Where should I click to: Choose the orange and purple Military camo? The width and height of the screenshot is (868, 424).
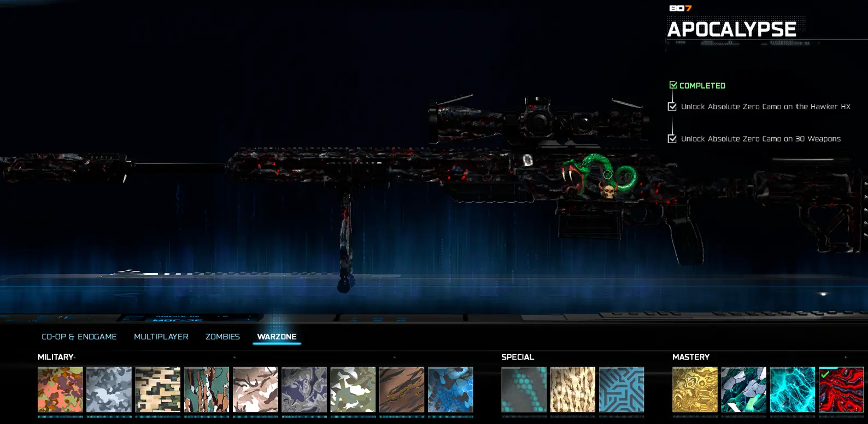click(x=60, y=390)
